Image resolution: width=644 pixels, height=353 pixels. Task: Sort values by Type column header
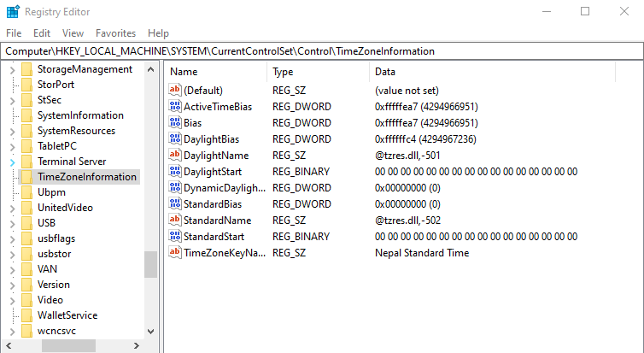pos(319,72)
